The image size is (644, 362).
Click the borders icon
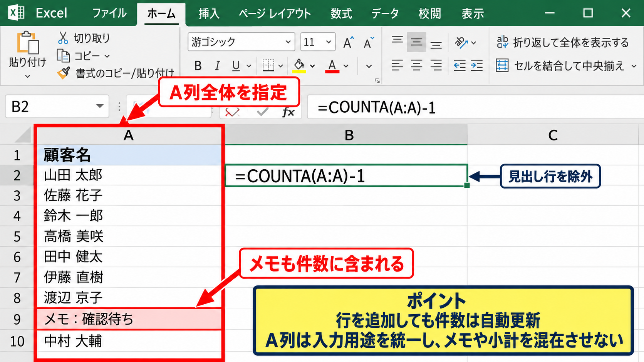click(x=268, y=65)
